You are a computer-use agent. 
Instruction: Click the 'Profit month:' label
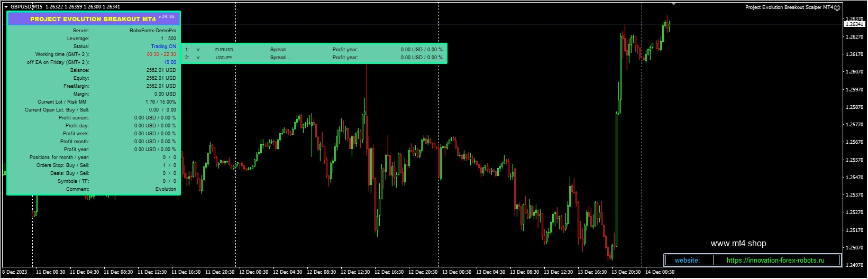pos(75,142)
